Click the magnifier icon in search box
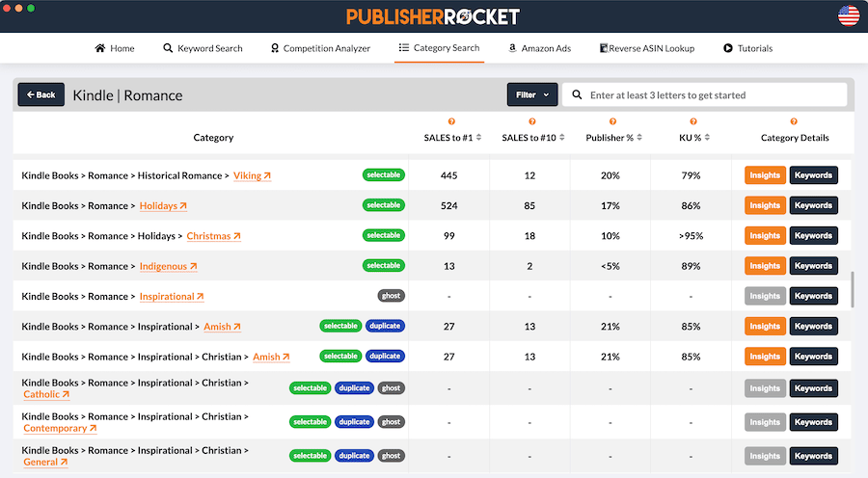Viewport: 868px width, 478px height. click(x=577, y=94)
